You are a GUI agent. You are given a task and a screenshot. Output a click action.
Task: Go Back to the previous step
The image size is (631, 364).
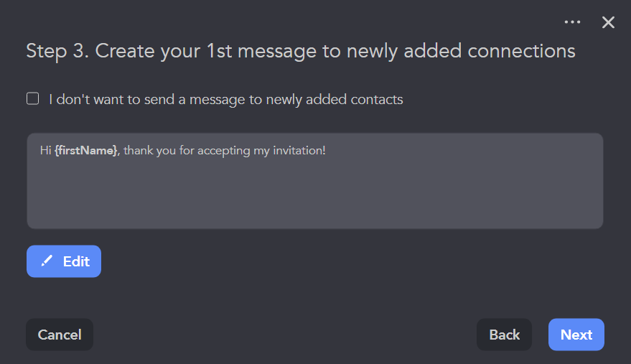click(504, 335)
